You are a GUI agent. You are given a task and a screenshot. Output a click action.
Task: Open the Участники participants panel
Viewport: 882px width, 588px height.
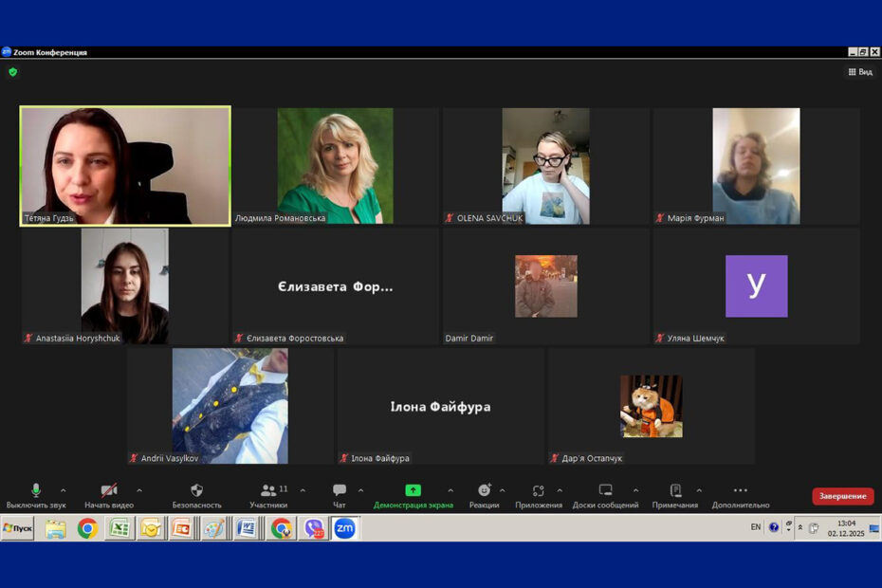point(269,491)
